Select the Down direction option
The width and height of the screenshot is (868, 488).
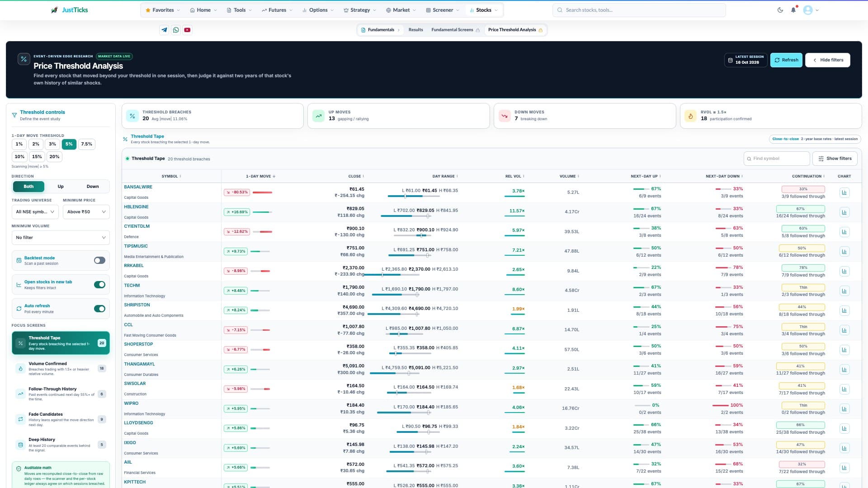93,187
